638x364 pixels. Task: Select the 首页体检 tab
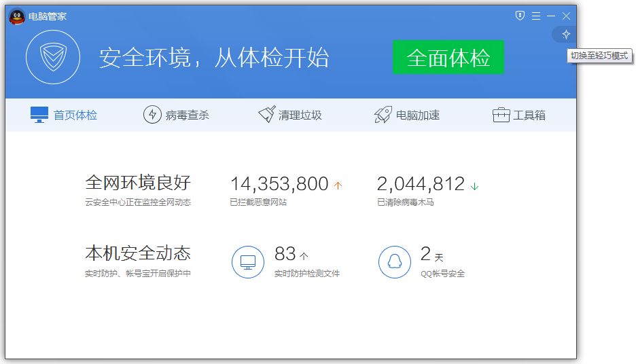tap(65, 115)
